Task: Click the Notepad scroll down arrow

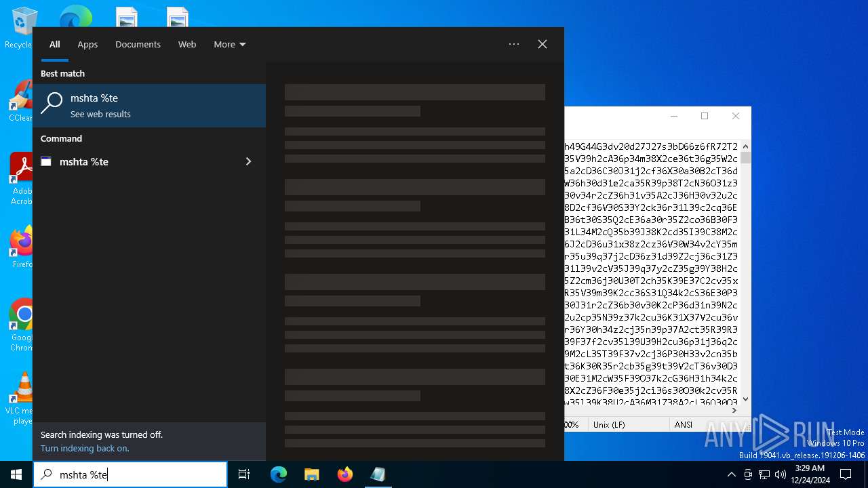Action: coord(745,399)
